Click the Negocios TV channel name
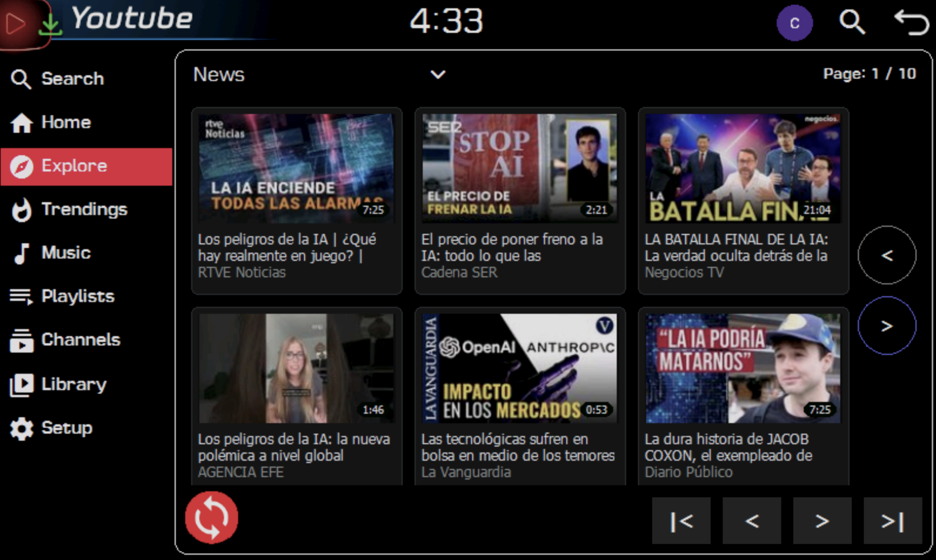Screen dimensions: 936x560 tap(684, 273)
